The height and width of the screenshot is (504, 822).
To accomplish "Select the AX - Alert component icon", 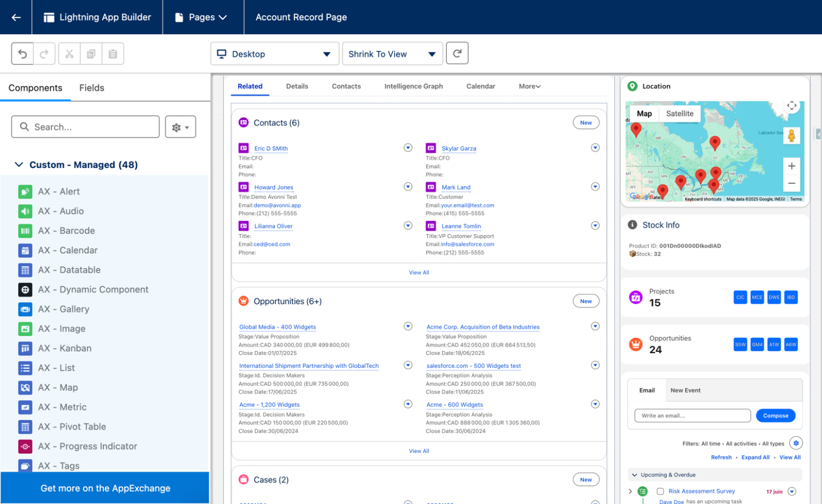I will pos(25,192).
